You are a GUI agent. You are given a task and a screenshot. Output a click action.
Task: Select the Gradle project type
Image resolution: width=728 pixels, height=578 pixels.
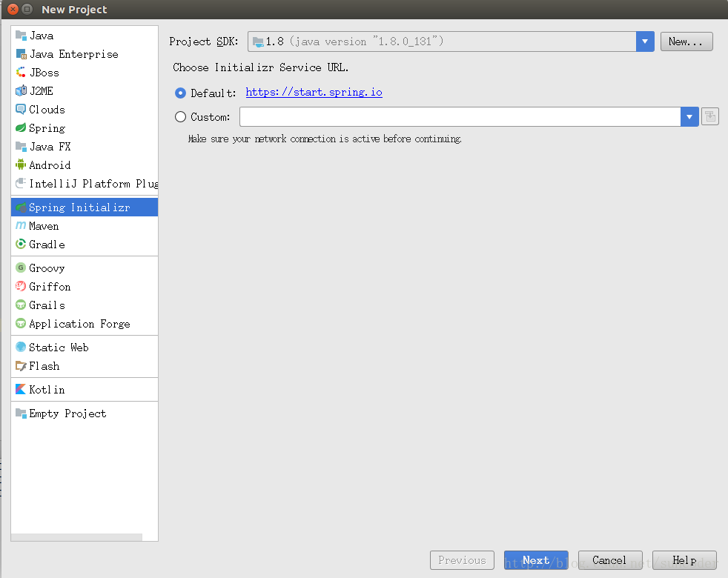(85, 245)
